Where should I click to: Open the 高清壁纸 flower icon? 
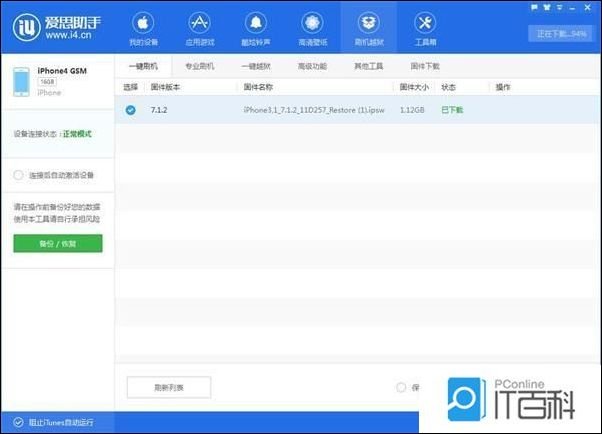pyautogui.click(x=312, y=23)
